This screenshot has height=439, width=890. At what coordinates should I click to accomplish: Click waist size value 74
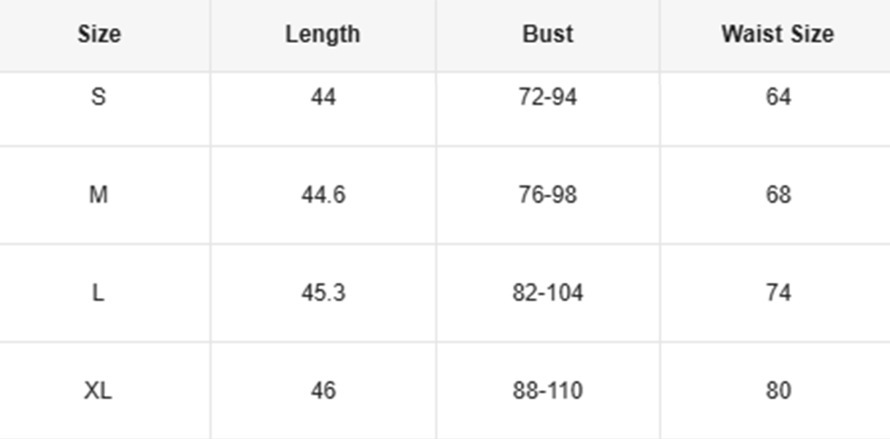pyautogui.click(x=778, y=293)
